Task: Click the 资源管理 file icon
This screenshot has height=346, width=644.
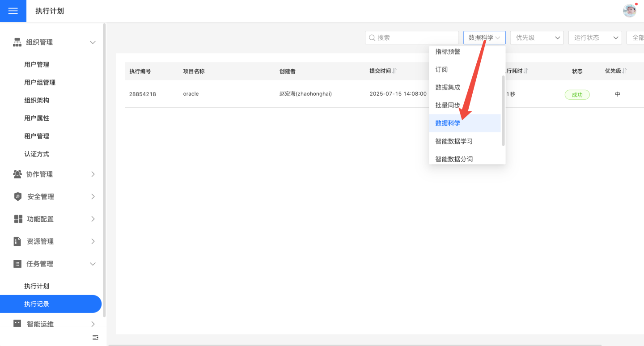Action: 17,241
